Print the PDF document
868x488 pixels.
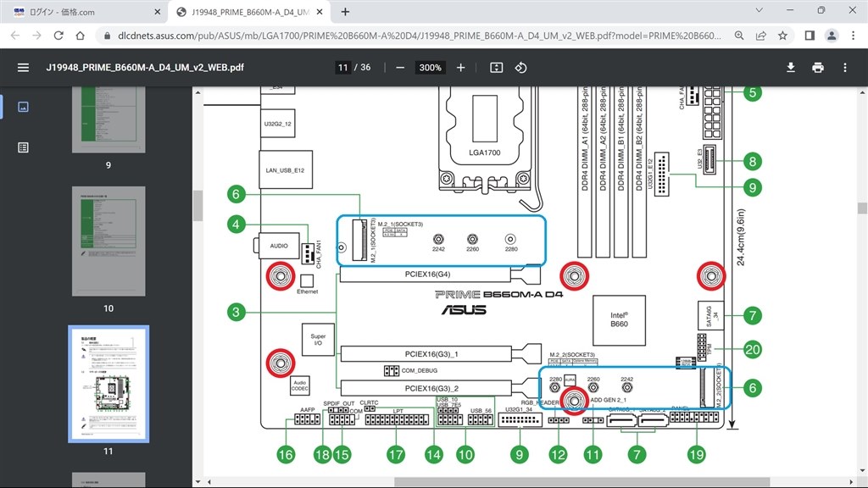[818, 67]
